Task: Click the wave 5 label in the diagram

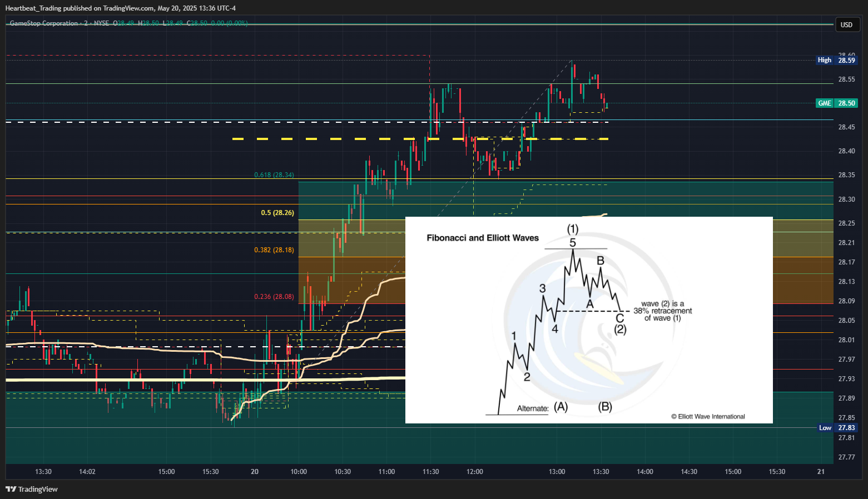Action: pyautogui.click(x=573, y=243)
